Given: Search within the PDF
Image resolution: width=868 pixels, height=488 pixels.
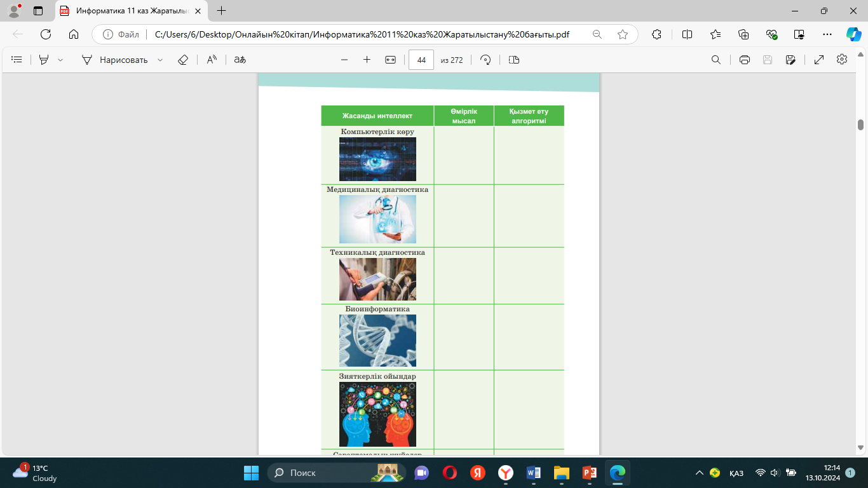Looking at the screenshot, I should 715,60.
